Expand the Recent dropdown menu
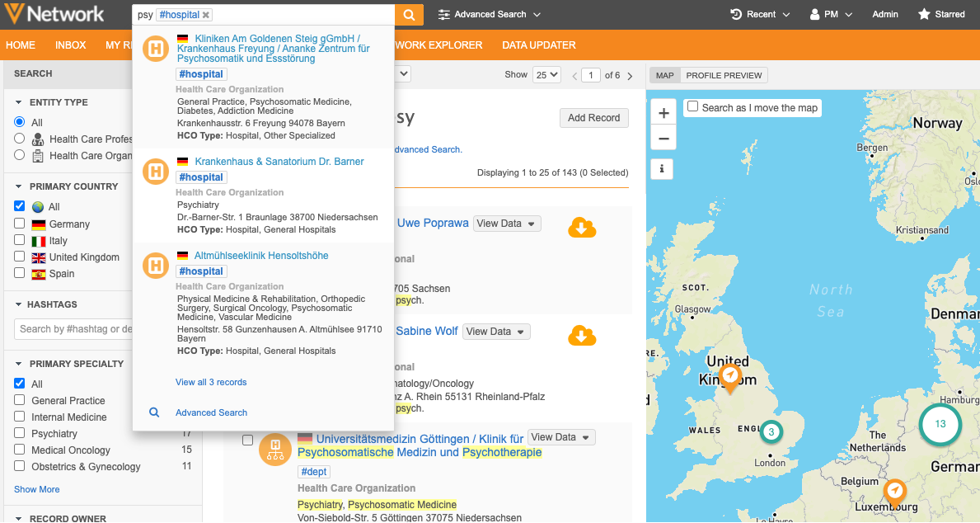This screenshot has height=523, width=980. (760, 15)
